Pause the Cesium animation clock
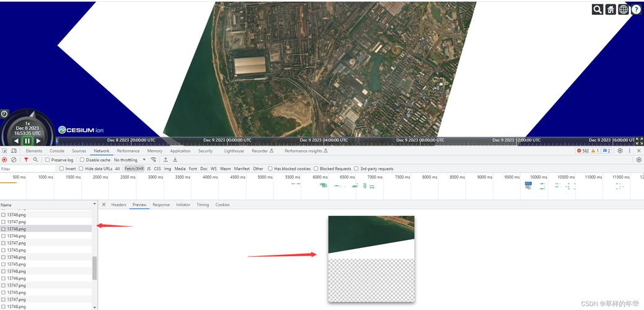 tap(27, 141)
